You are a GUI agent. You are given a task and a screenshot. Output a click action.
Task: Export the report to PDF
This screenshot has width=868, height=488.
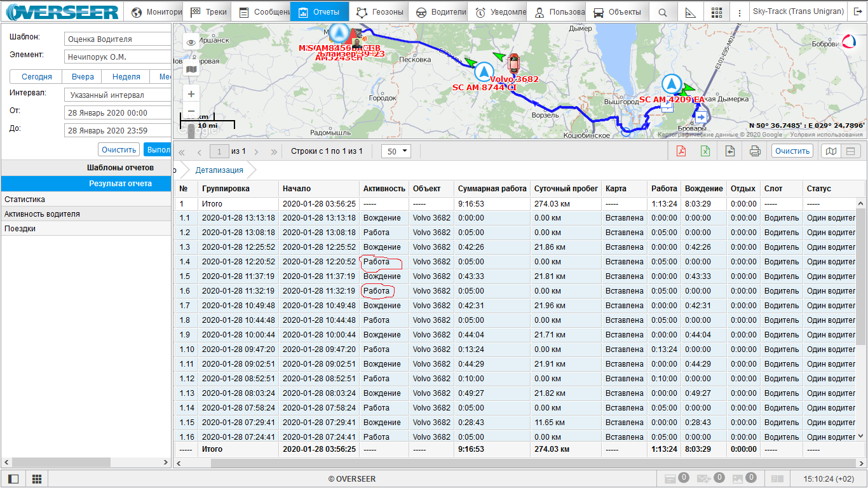pyautogui.click(x=681, y=151)
